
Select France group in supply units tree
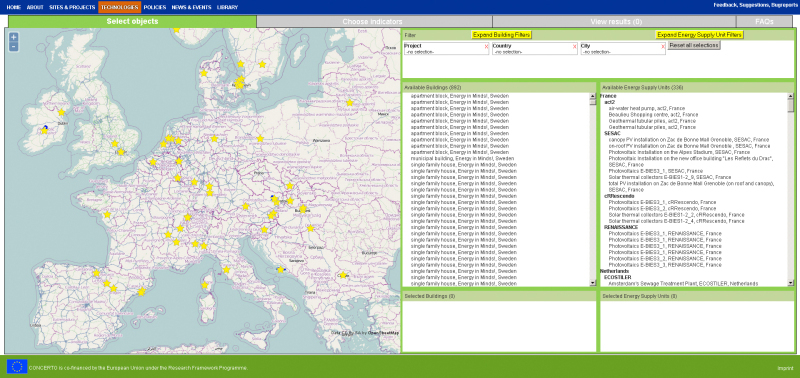608,96
